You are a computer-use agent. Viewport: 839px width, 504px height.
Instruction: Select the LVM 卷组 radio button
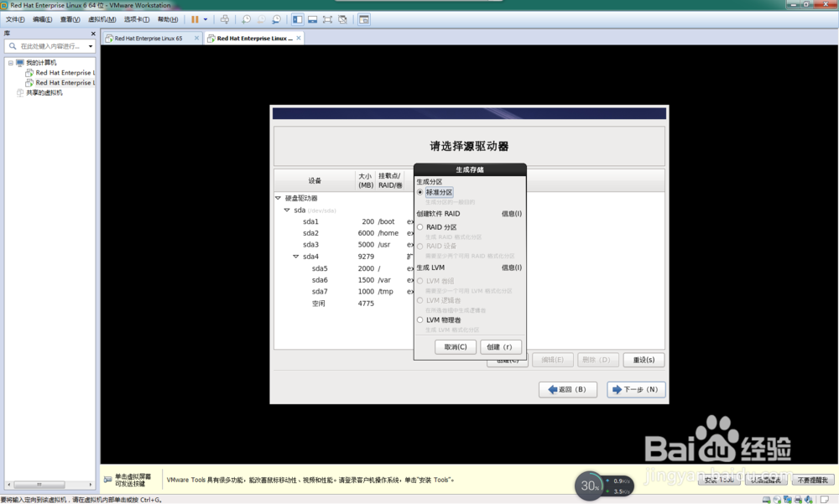[x=420, y=281]
